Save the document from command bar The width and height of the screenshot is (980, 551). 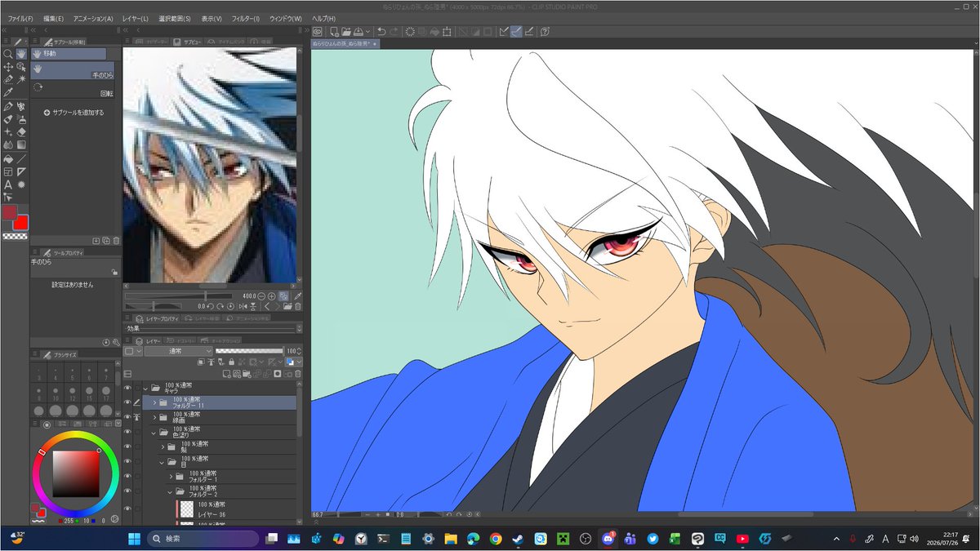(x=359, y=32)
